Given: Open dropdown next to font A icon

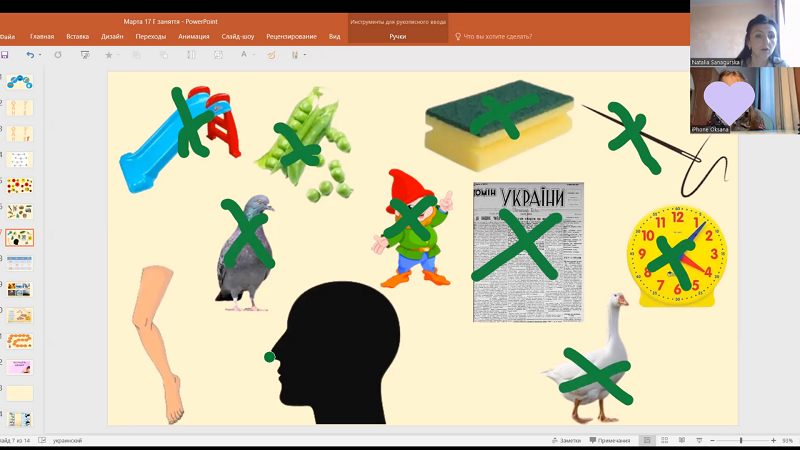Looking at the screenshot, I should [254, 55].
